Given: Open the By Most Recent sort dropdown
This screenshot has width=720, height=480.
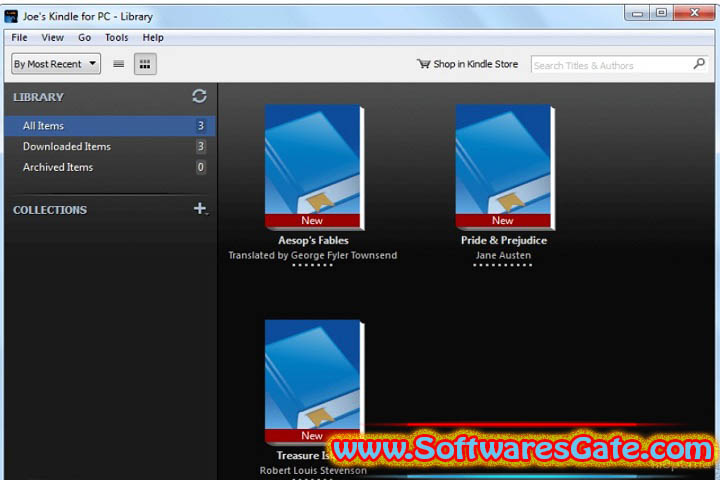Looking at the screenshot, I should (56, 64).
